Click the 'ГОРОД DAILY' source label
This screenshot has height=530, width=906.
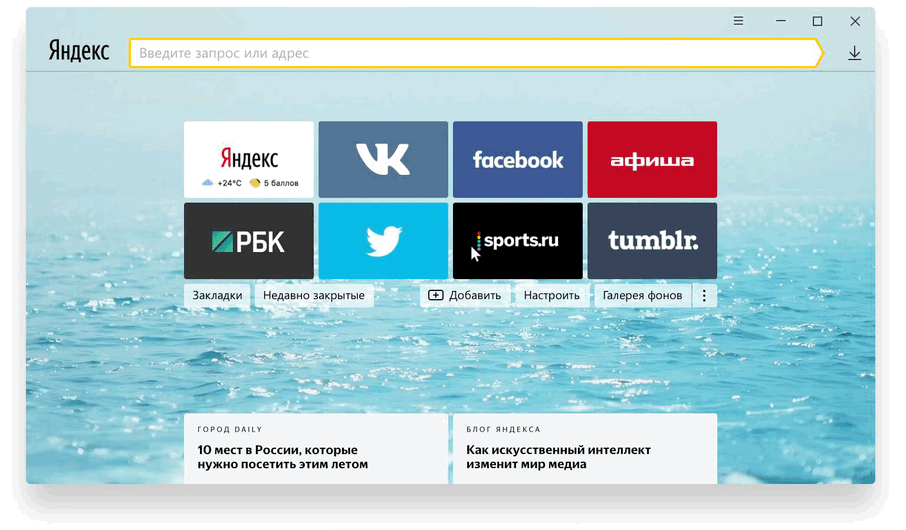coord(230,429)
